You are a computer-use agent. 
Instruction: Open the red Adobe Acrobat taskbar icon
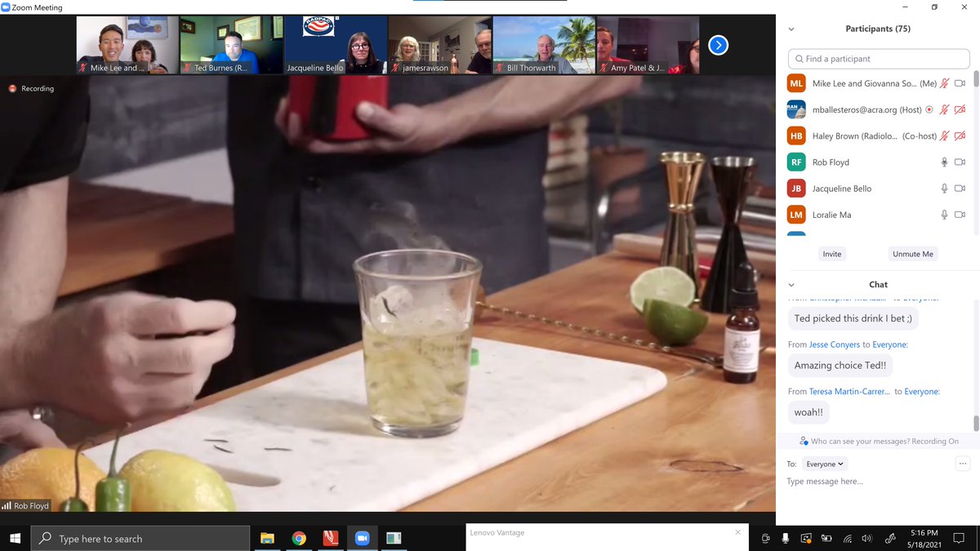click(x=330, y=538)
